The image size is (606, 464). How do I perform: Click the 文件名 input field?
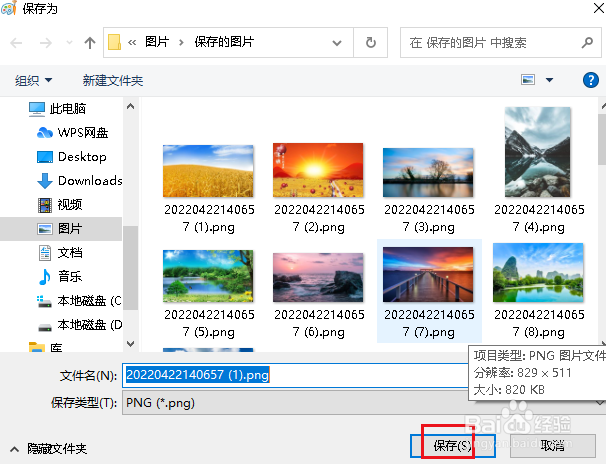[x=296, y=375]
